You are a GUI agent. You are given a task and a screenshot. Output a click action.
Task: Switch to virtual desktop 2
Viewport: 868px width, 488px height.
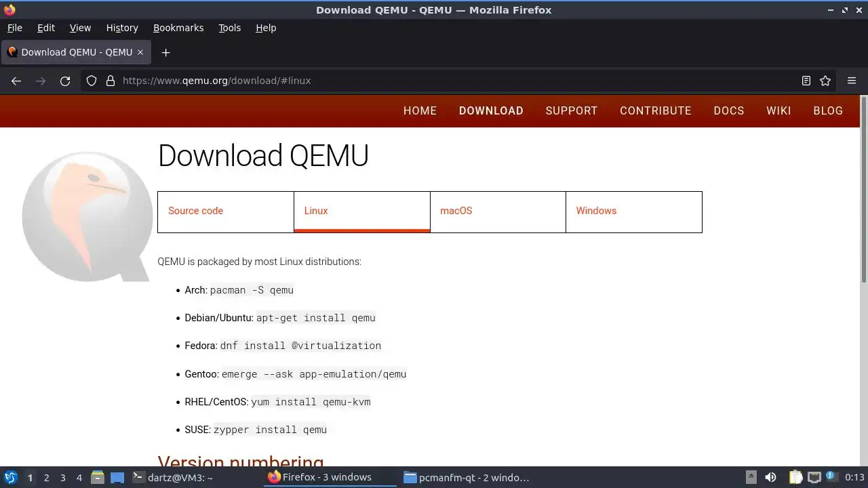[x=46, y=478]
